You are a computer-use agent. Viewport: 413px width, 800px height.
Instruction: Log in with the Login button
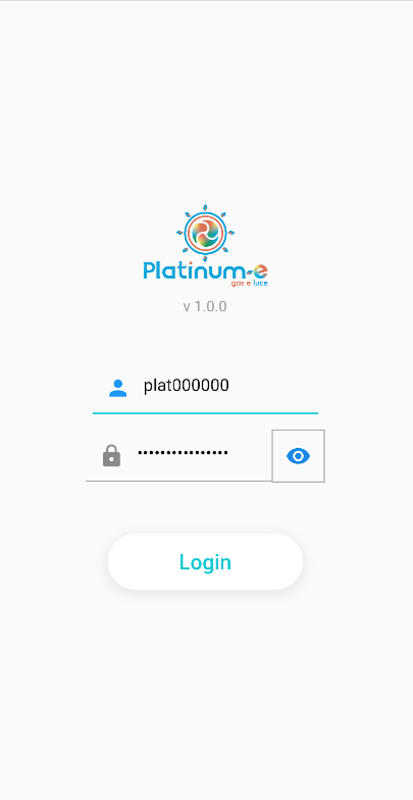[x=205, y=562]
